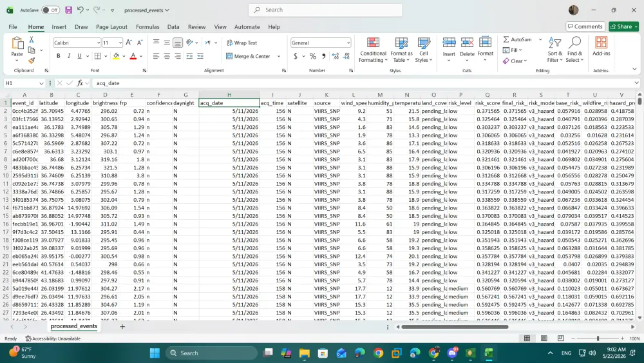
Task: Open the Sort & Filter dropdown
Action: (x=555, y=50)
